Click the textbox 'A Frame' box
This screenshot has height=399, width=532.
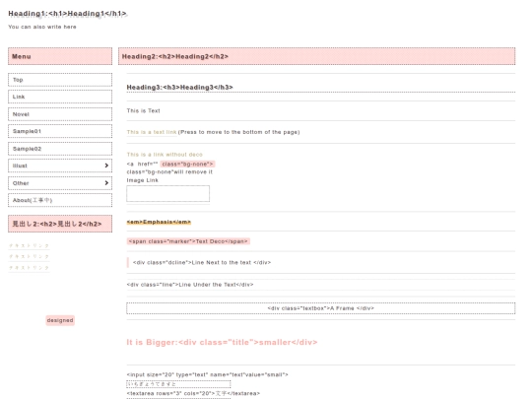(320, 308)
